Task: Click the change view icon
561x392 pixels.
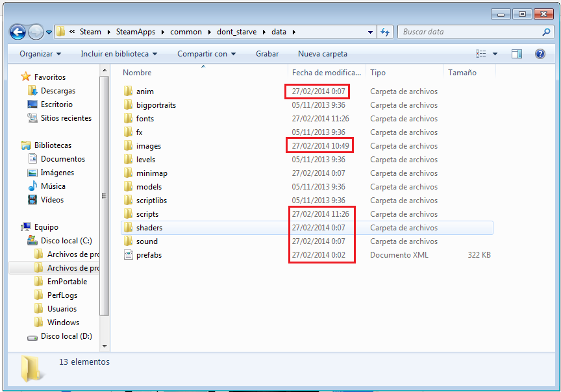Action: [481, 54]
